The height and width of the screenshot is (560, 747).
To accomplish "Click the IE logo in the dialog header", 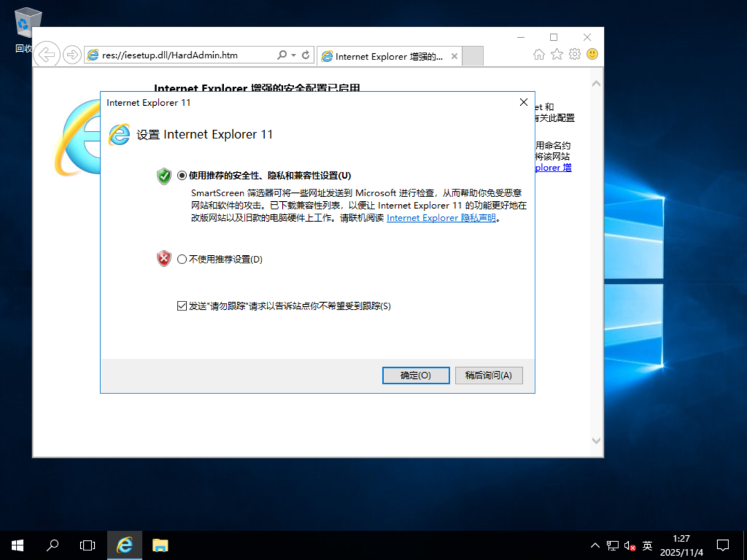I will click(x=119, y=134).
